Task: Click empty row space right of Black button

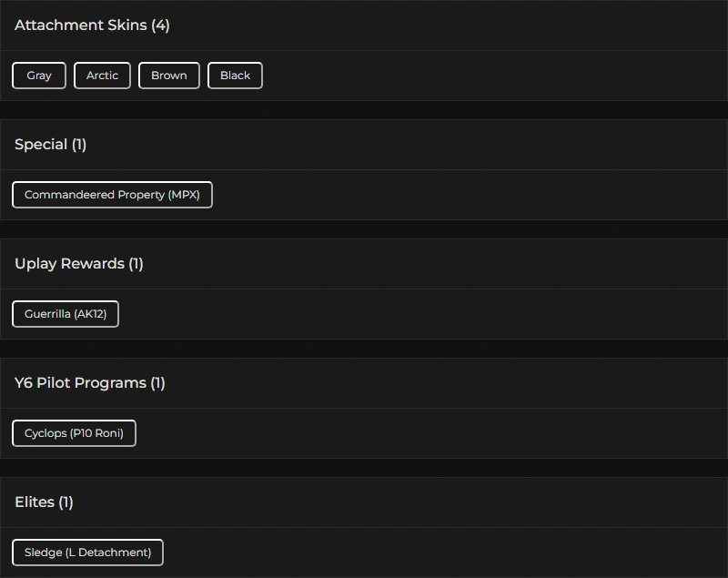Action: click(x=495, y=76)
